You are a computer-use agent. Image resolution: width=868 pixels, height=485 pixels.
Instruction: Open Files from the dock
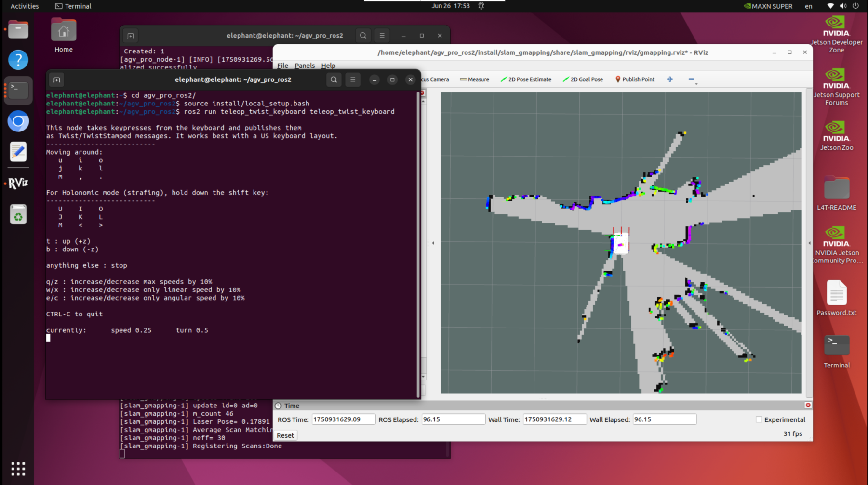pyautogui.click(x=18, y=29)
